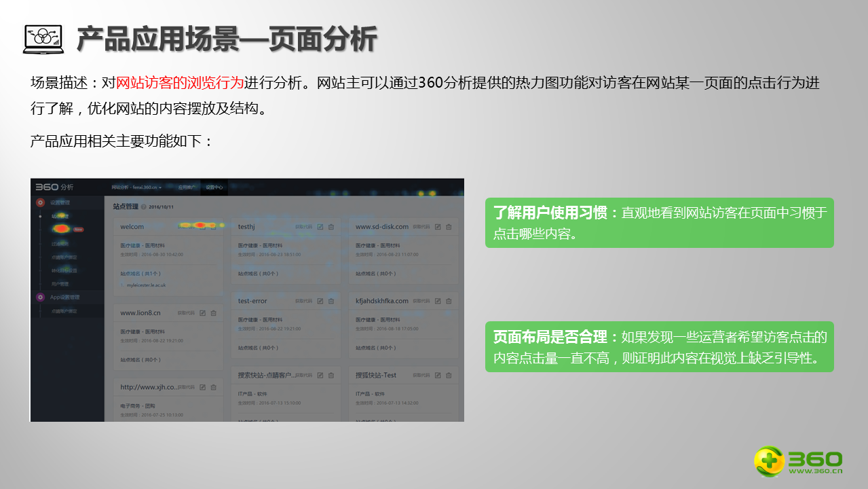Open the 应用推广 tab in the top bar
The height and width of the screenshot is (489, 868).
(x=187, y=187)
